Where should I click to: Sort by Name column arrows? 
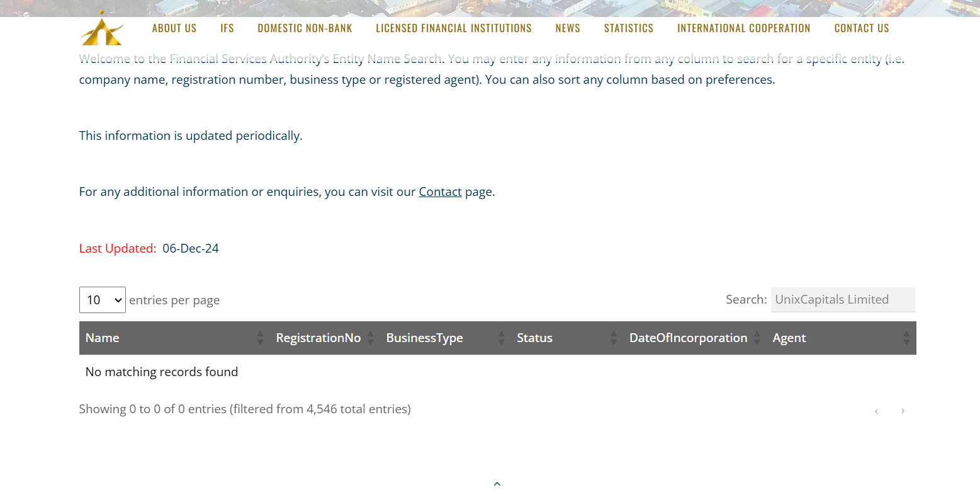[x=261, y=338]
